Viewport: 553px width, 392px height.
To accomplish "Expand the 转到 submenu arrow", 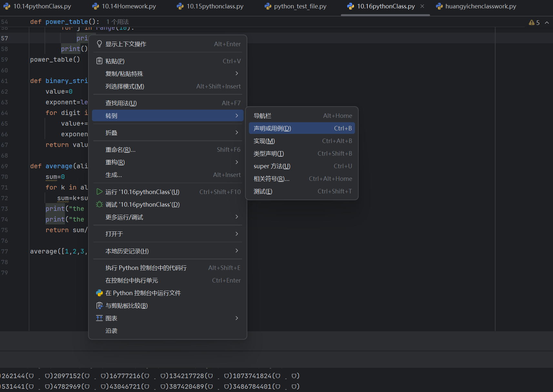I will click(x=237, y=116).
